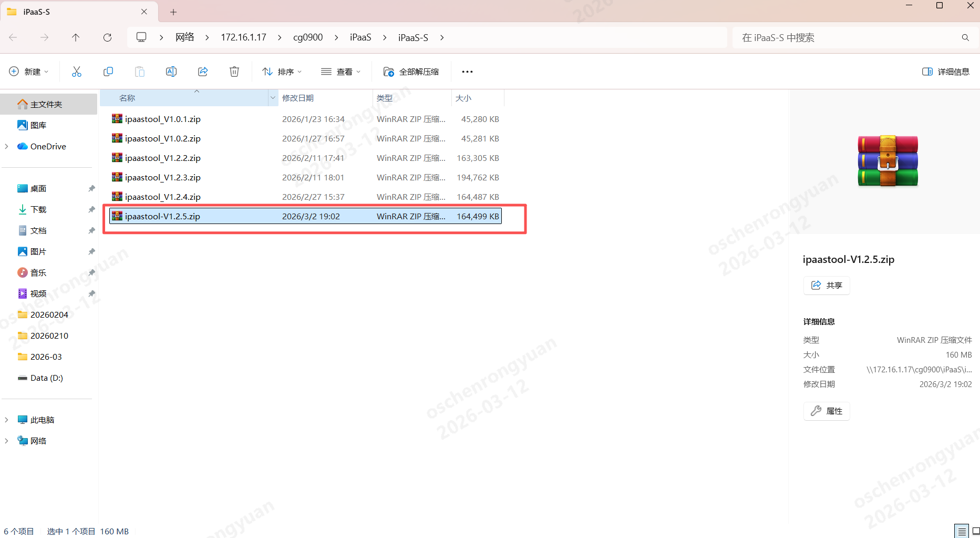Open the more options ellipsis menu
Viewport: 980px width, 538px height.
click(467, 72)
